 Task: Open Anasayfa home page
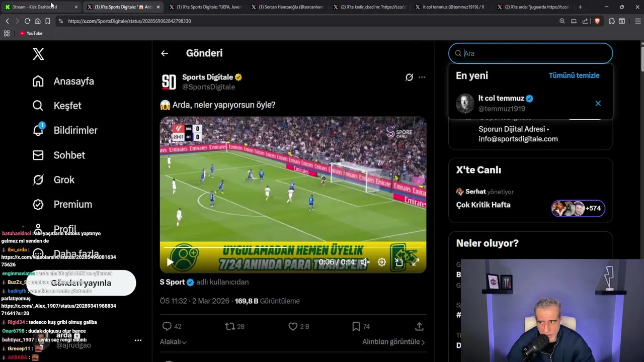tap(63, 81)
